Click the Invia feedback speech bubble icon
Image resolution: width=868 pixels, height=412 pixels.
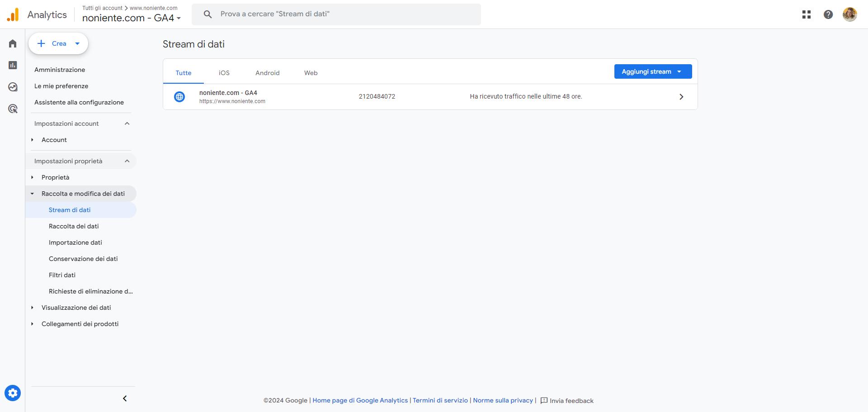[544, 401]
